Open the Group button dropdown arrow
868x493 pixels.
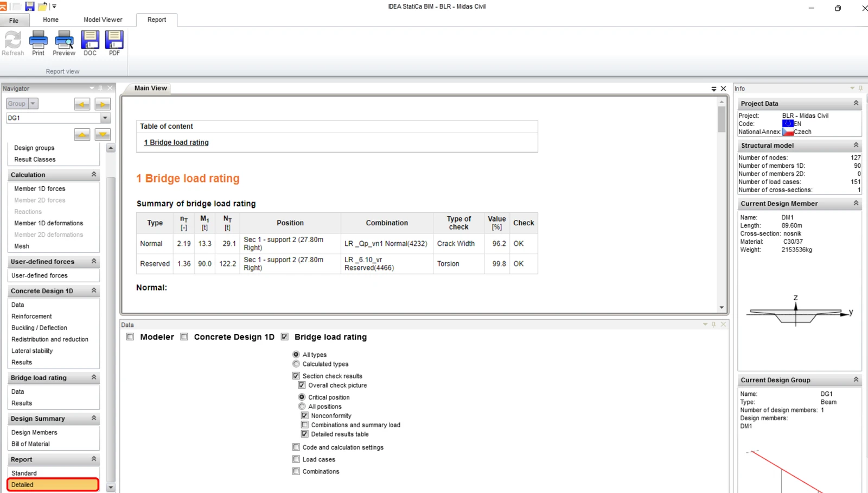point(33,104)
